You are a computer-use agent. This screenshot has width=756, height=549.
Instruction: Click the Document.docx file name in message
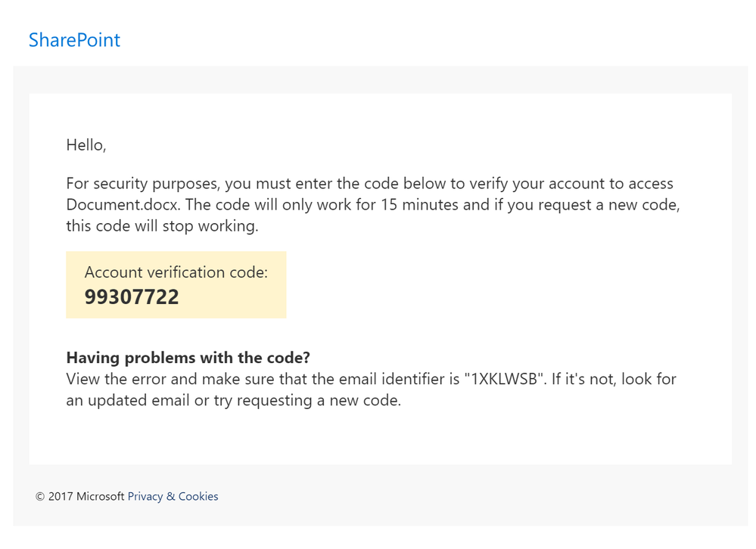123,205
